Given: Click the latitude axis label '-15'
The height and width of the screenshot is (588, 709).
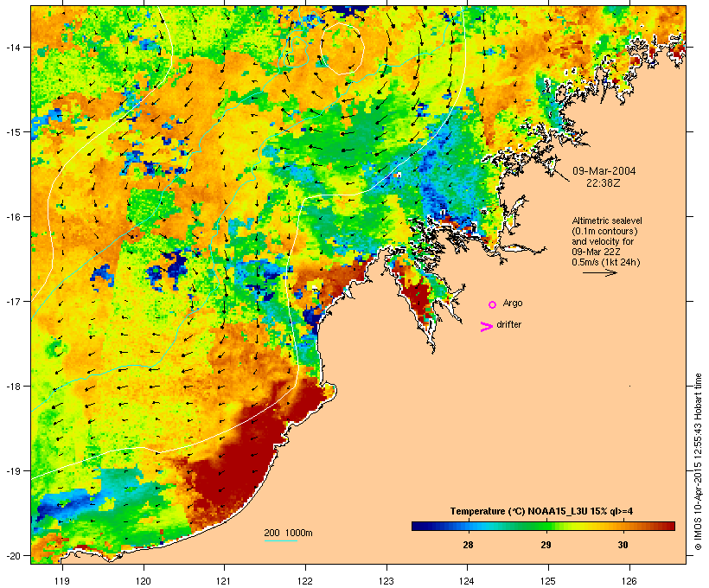Looking at the screenshot, I should click(12, 132).
